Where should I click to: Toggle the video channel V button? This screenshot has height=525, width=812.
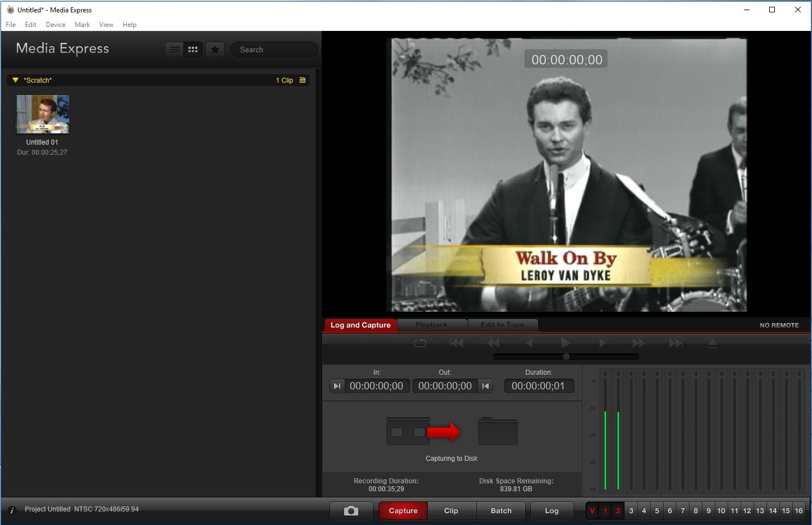[592, 511]
